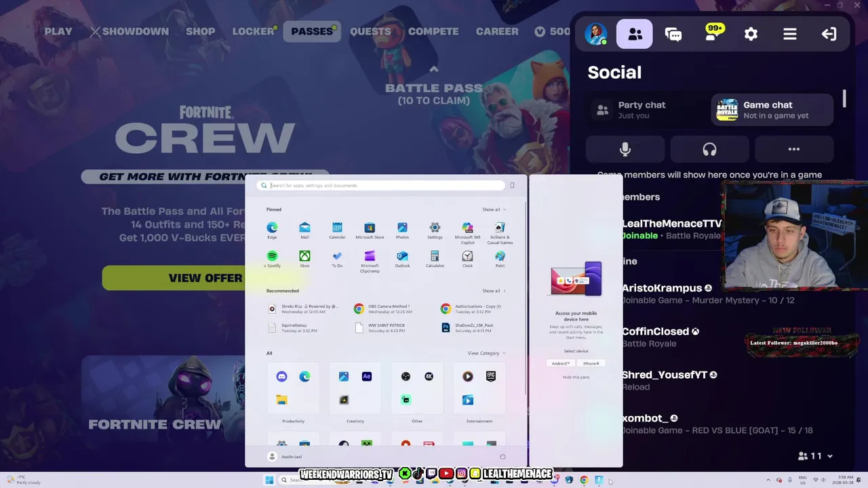Viewport: 868px width, 488px height.
Task: Toggle microphone in Fortnite party chat
Action: (625, 149)
